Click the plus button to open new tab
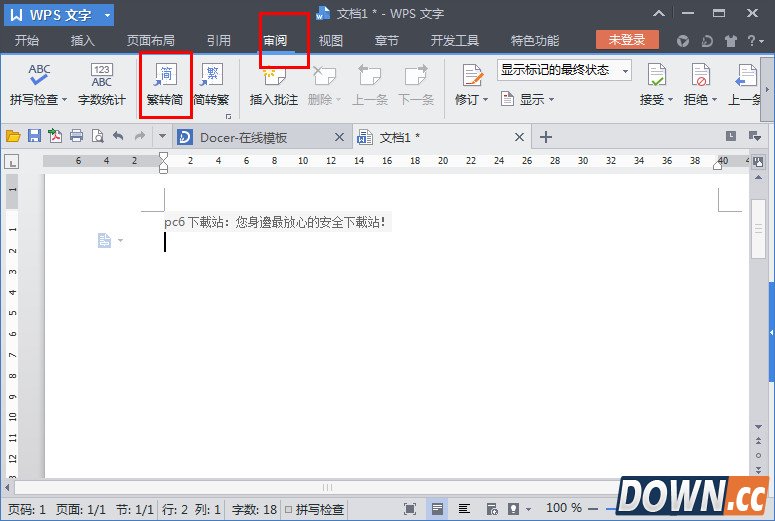Viewport: 775px width, 521px height. pos(546,137)
